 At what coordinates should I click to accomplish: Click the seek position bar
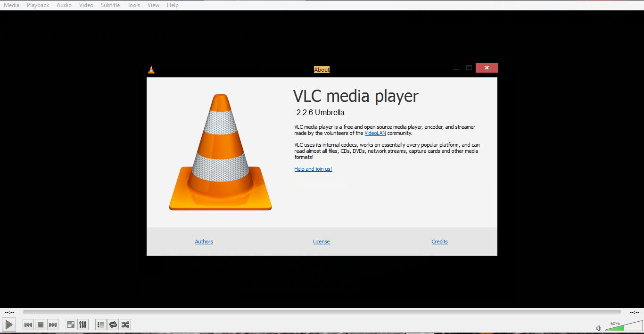[x=322, y=312]
